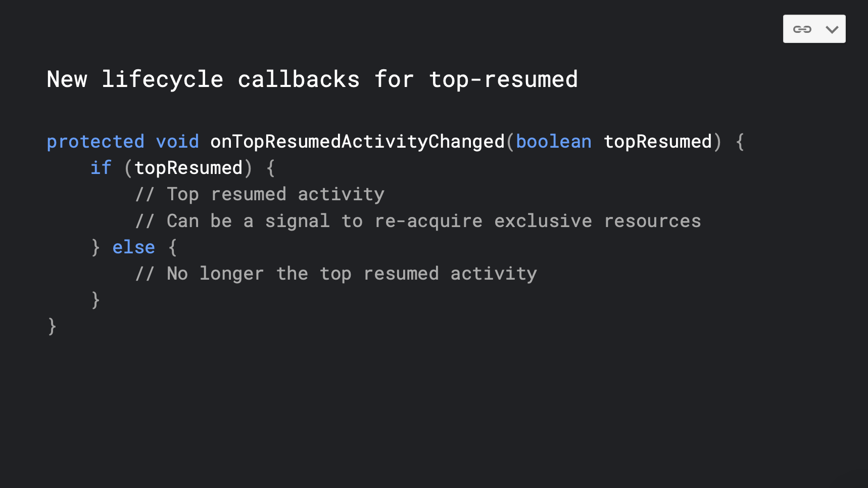This screenshot has width=868, height=488.
Task: Click the '// Top resumed activity' comment
Action: (260, 194)
